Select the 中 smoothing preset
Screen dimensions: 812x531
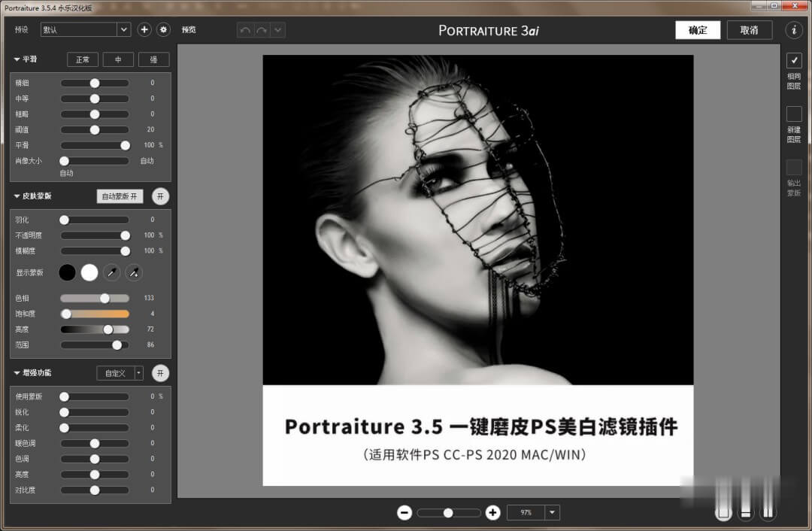click(118, 59)
